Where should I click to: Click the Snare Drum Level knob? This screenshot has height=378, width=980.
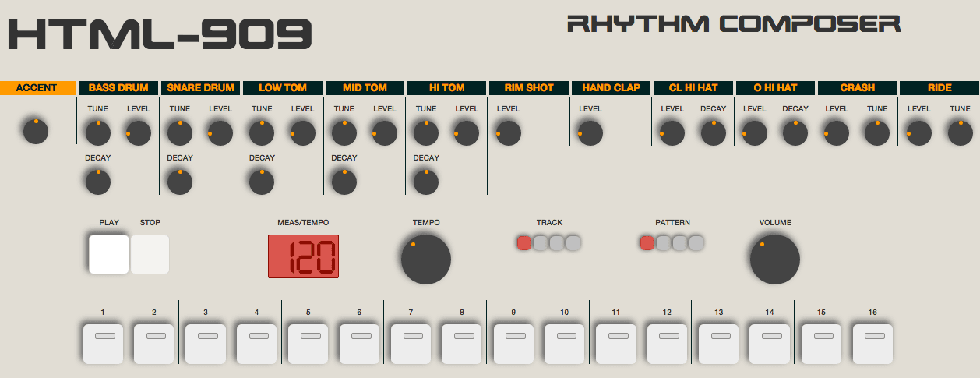(220, 133)
